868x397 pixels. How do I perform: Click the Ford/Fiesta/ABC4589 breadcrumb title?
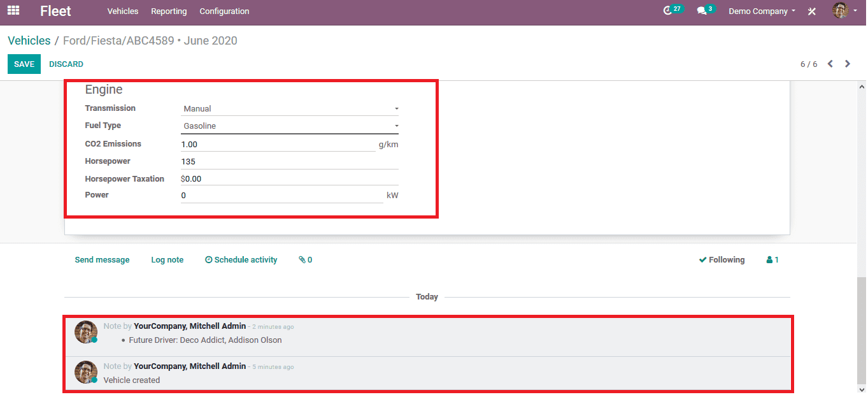[150, 41]
